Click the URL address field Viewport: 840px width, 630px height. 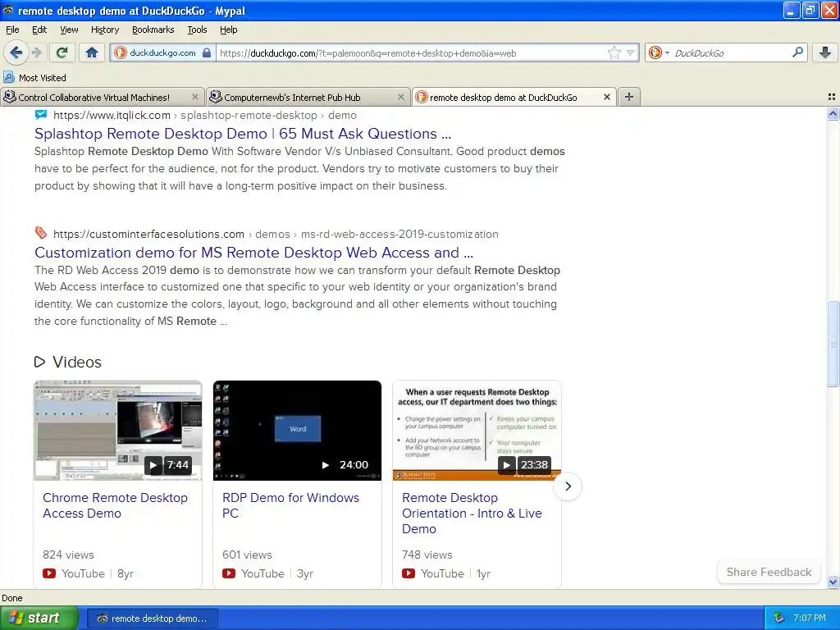[412, 52]
